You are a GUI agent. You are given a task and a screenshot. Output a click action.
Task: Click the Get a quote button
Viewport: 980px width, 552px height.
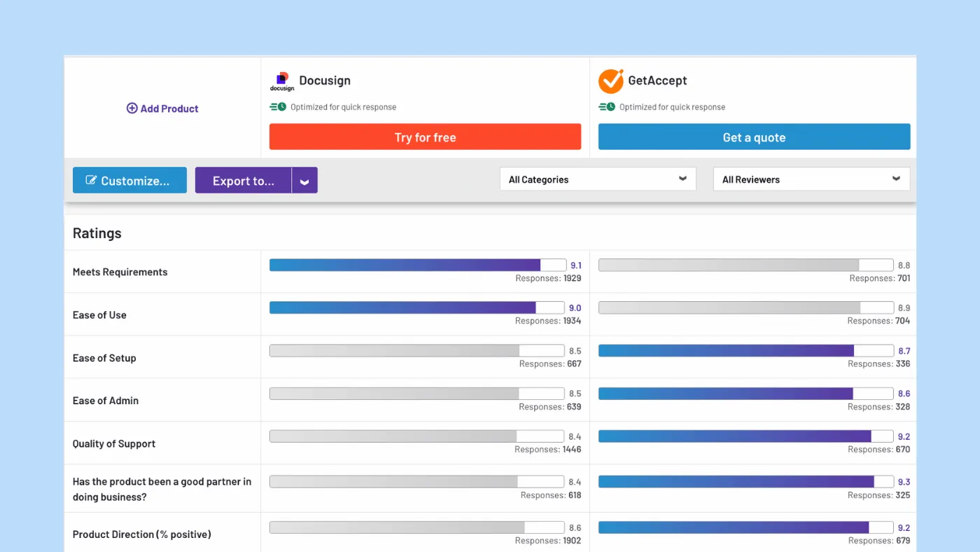pyautogui.click(x=753, y=137)
